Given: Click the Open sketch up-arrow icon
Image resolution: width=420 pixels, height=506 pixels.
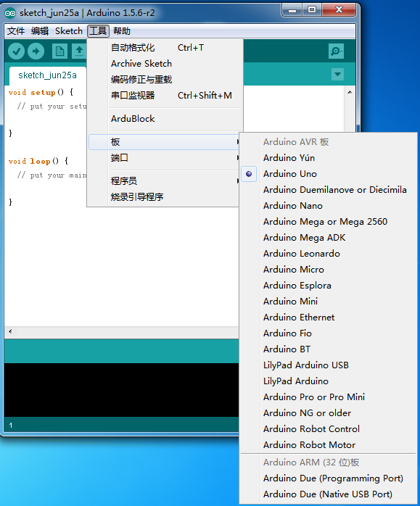Looking at the screenshot, I should (x=79, y=51).
